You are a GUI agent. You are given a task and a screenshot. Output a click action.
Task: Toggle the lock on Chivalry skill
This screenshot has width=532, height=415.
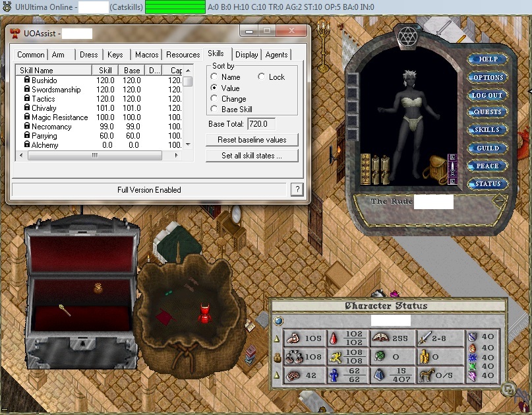tap(27, 107)
